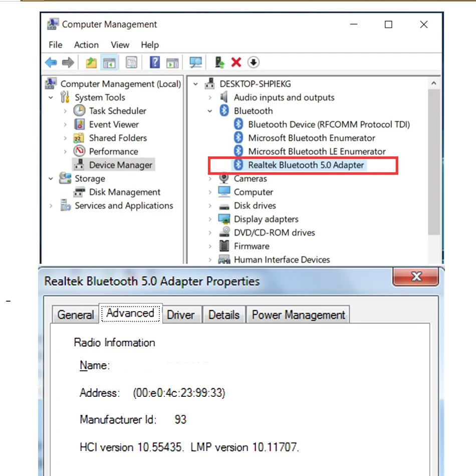The width and height of the screenshot is (476, 476).
Task: Expand the Task Scheduler node
Action: click(x=65, y=111)
